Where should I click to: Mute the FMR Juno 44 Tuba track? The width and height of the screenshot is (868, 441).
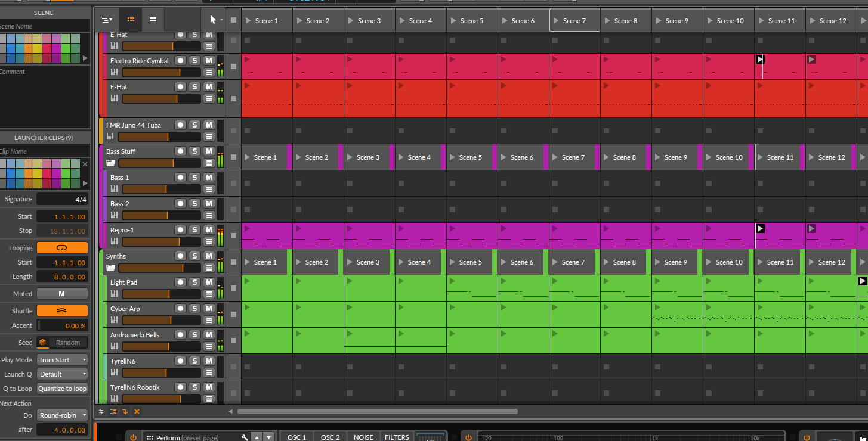(x=209, y=125)
